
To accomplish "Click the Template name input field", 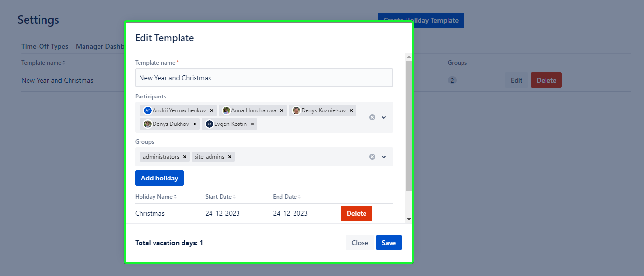I will 264,78.
